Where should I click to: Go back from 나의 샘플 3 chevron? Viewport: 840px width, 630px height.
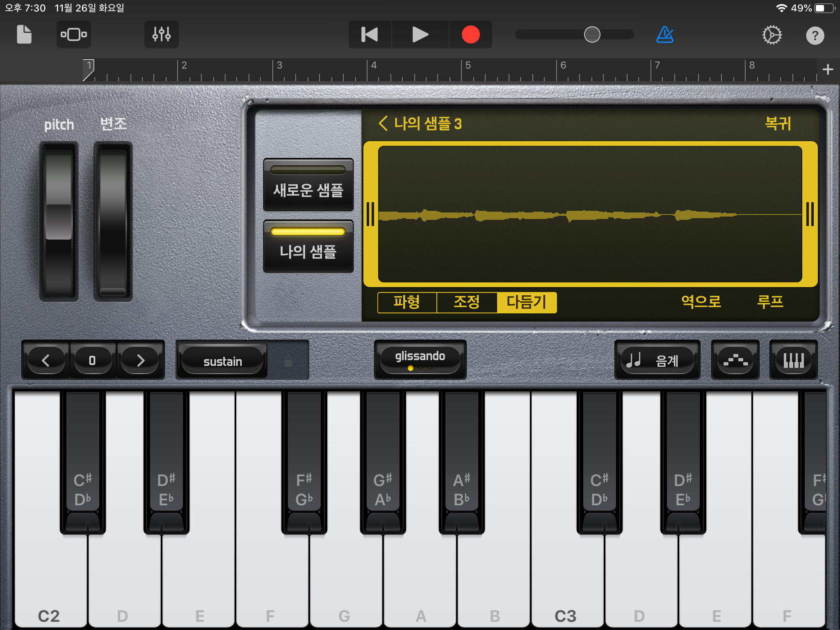383,123
